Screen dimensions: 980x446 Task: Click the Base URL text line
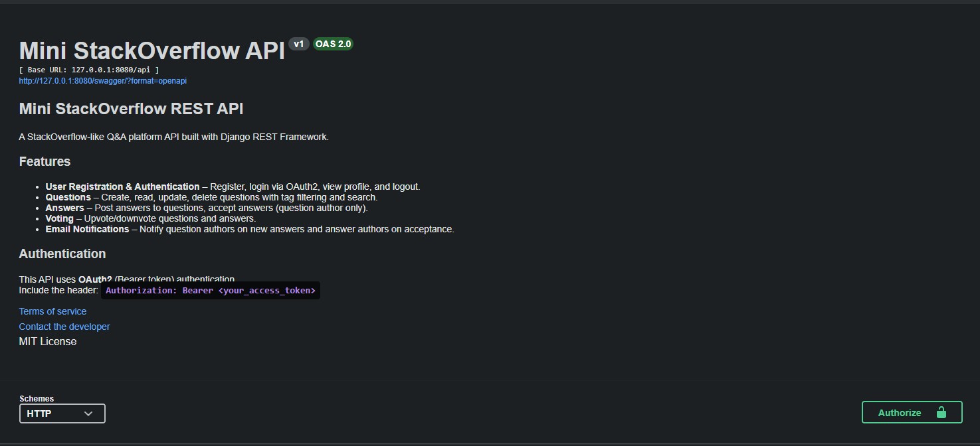click(89, 70)
